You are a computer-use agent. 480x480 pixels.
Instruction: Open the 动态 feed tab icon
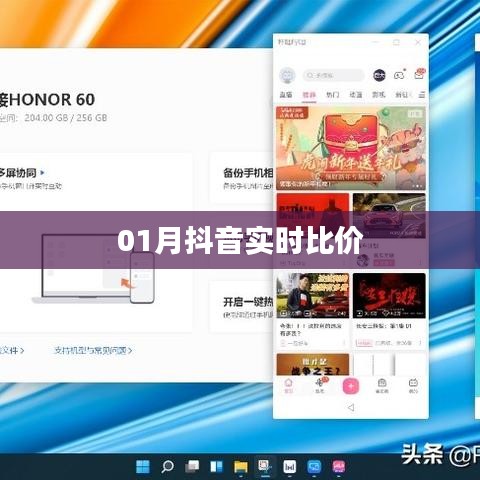click(320, 386)
